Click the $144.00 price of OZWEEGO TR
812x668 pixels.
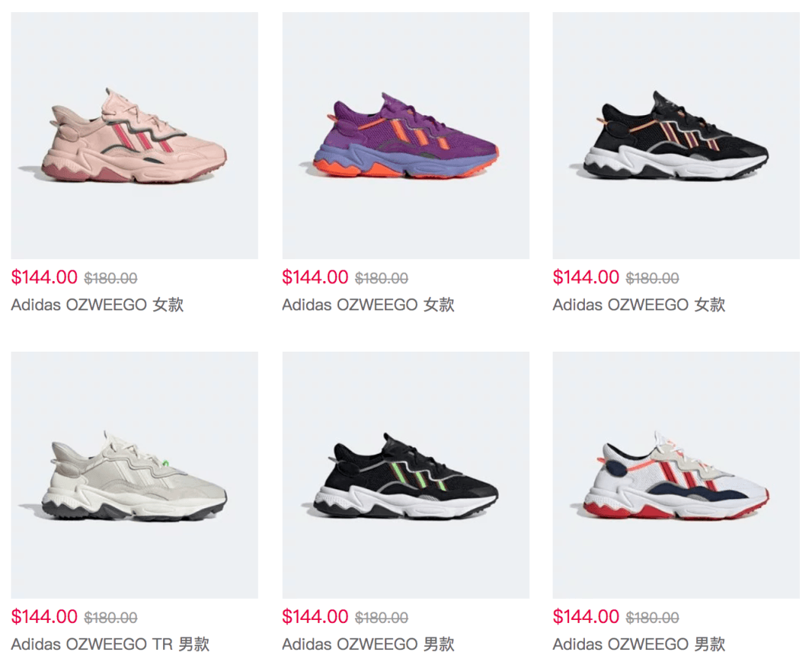tap(44, 617)
